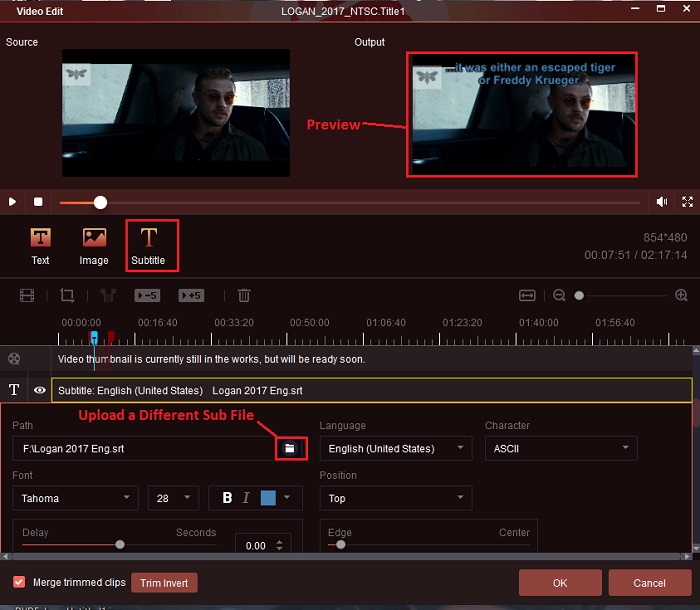Click the Output preview thumbnail

pyautogui.click(x=522, y=115)
